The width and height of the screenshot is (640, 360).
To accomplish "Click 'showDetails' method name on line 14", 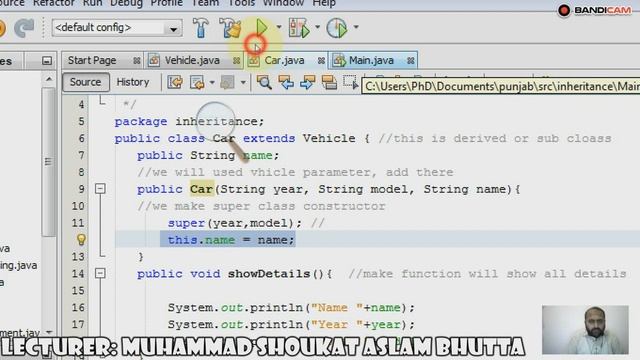I will click(x=269, y=273).
